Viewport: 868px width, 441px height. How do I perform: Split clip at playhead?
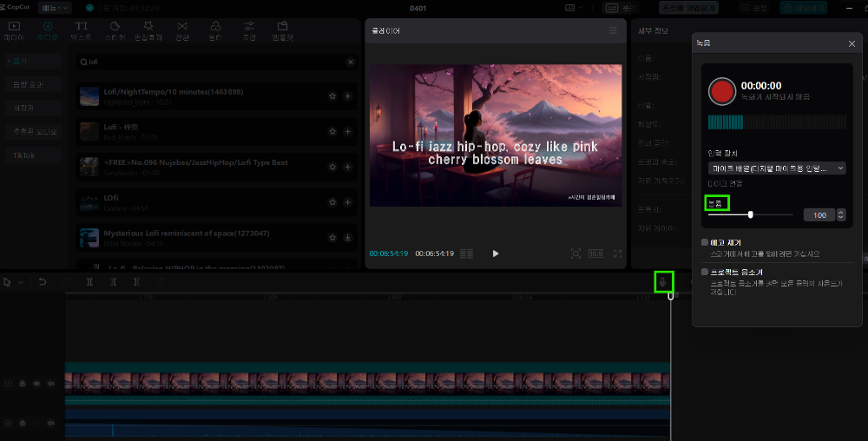89,282
